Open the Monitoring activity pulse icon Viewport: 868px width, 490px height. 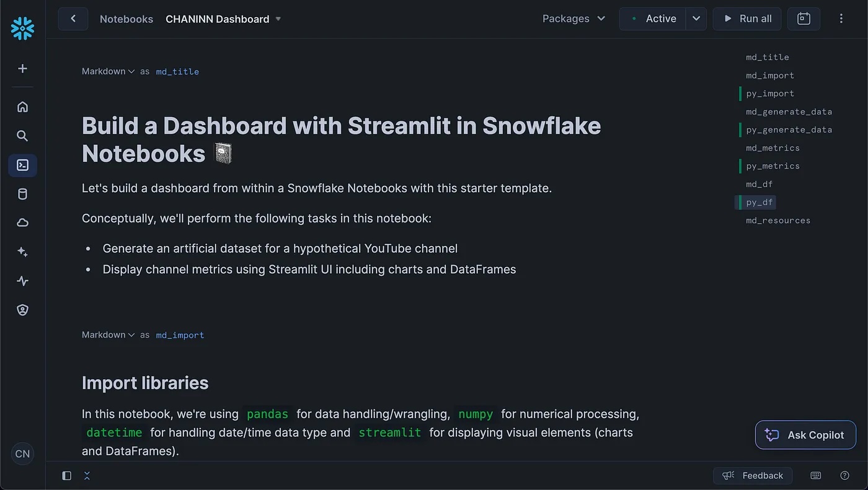(22, 281)
